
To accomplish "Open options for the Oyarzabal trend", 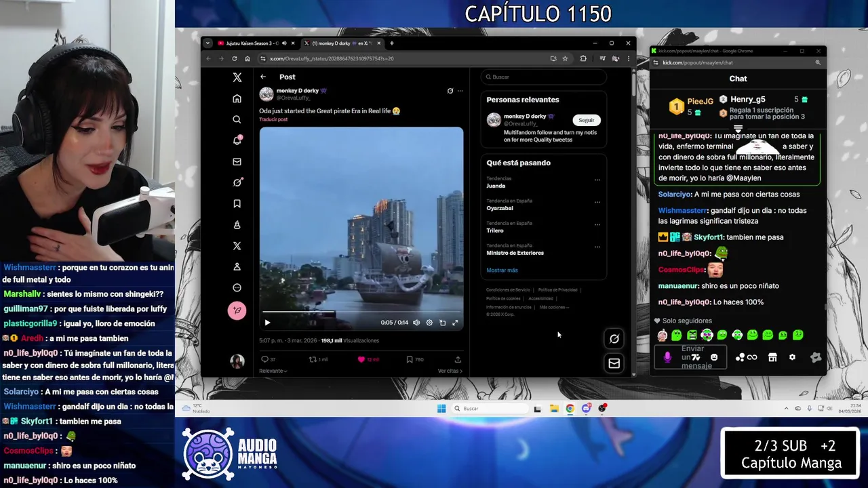I will 597,202.
